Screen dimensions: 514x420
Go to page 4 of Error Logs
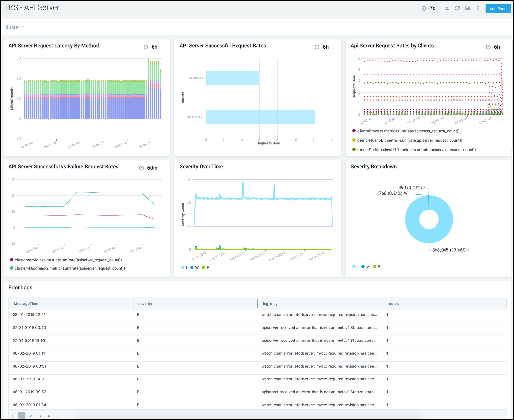[49, 416]
